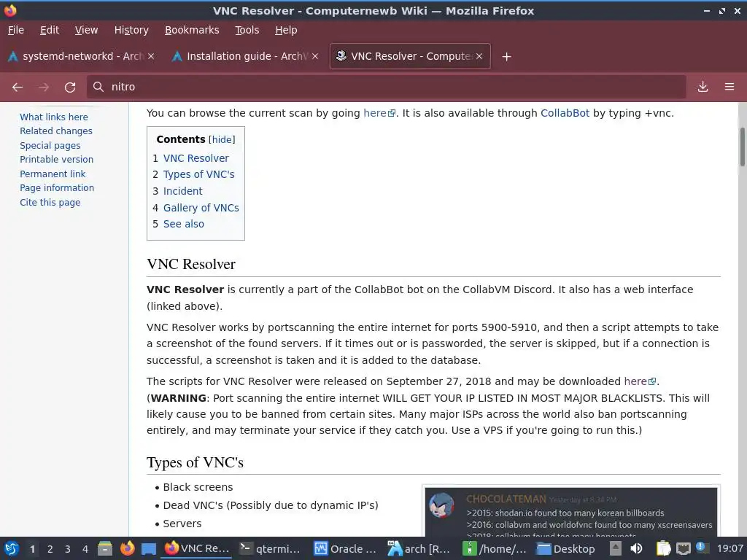Click the blue show-desktop icon in taskbar

click(149, 549)
